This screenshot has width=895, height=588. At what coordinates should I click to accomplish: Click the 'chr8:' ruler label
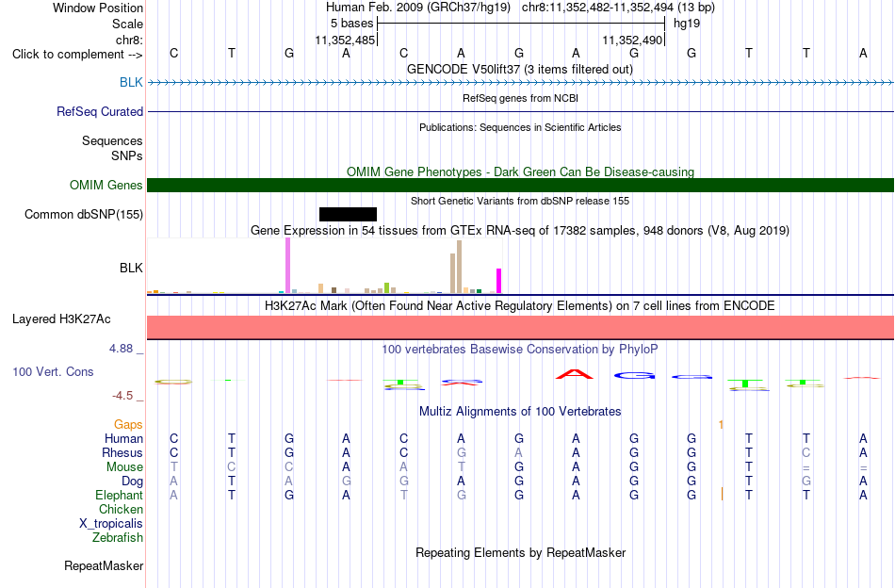(x=130, y=40)
